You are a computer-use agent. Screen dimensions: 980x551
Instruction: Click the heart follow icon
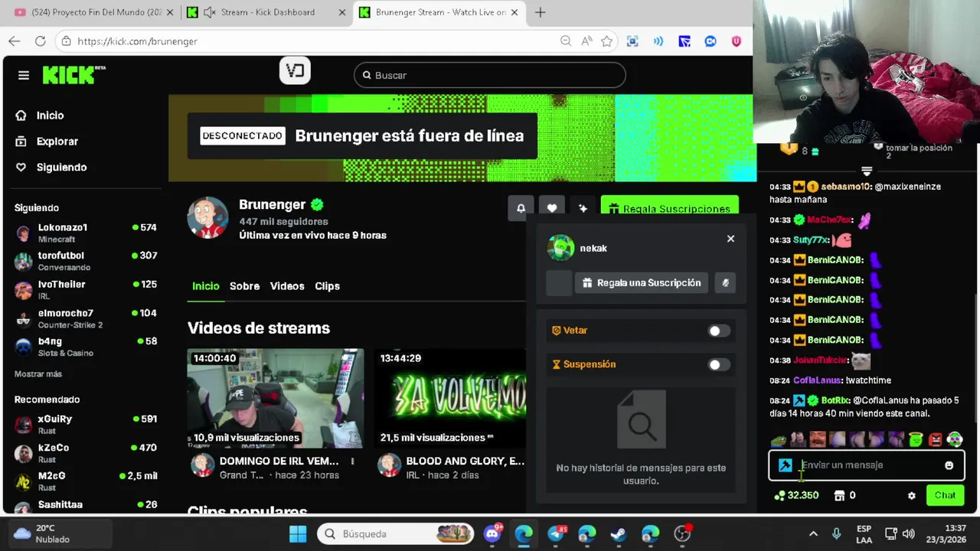pyautogui.click(x=552, y=208)
